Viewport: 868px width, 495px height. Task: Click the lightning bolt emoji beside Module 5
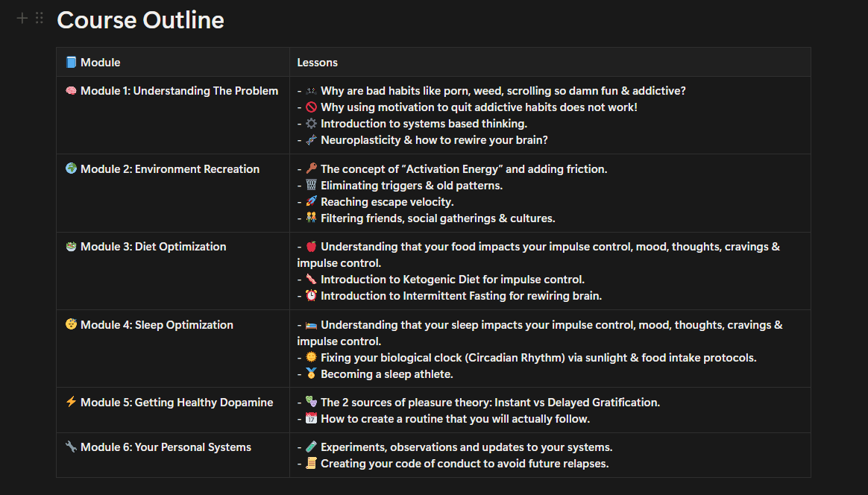pyautogui.click(x=71, y=403)
